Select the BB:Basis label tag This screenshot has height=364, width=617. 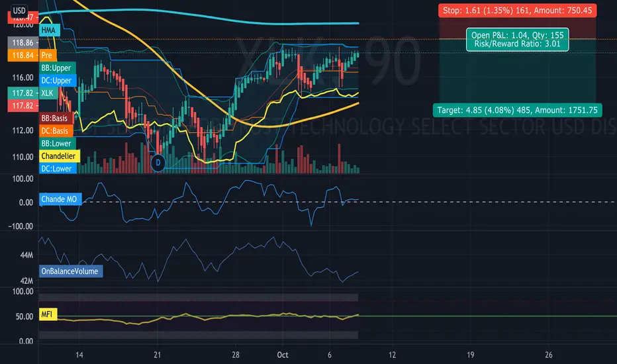[56, 118]
